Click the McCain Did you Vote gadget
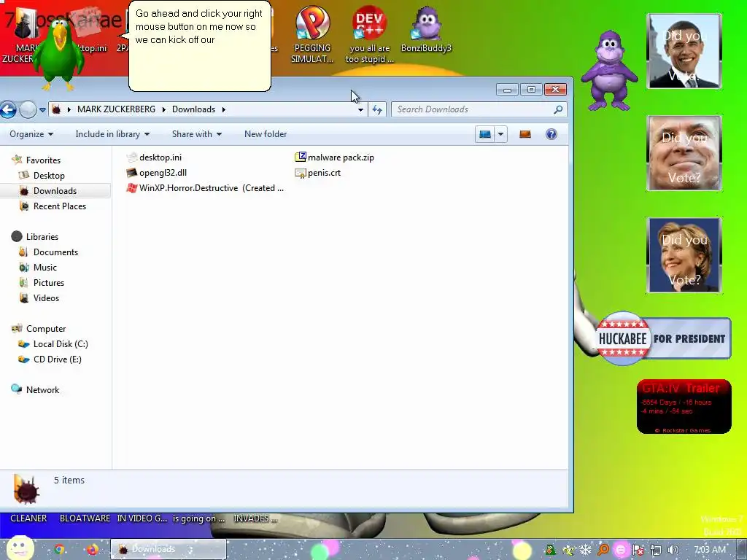 click(684, 153)
